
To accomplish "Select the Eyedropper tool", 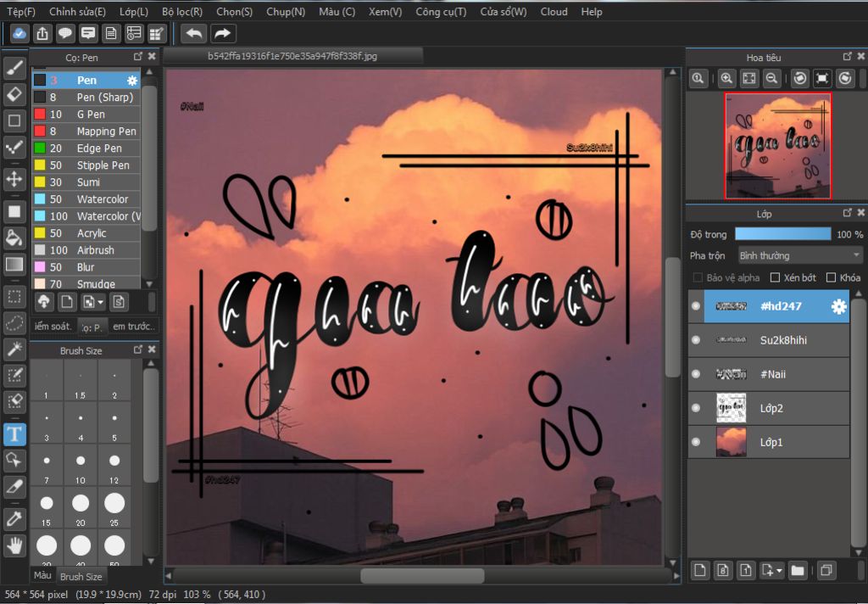I will (x=14, y=519).
